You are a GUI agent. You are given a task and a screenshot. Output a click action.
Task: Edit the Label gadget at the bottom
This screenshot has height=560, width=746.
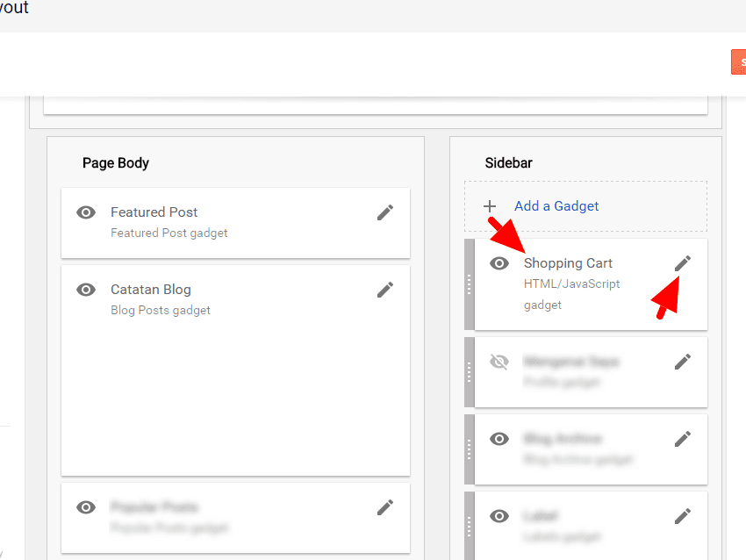coord(683,515)
